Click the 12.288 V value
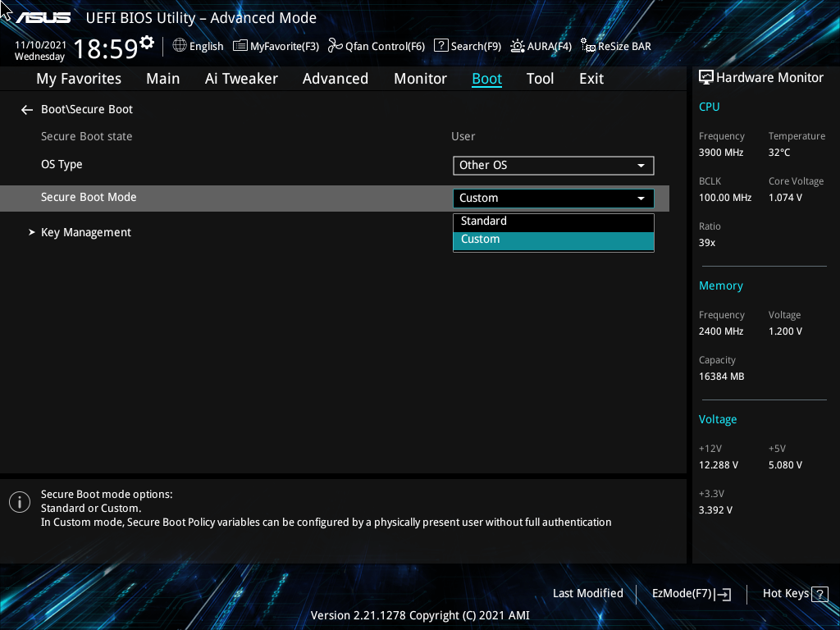The width and height of the screenshot is (840, 630). point(718,465)
